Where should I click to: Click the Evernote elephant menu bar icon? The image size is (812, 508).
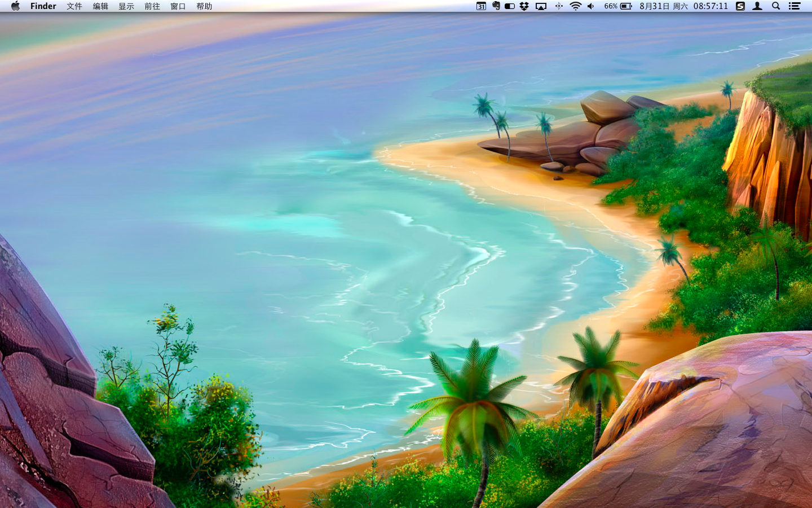click(x=496, y=6)
